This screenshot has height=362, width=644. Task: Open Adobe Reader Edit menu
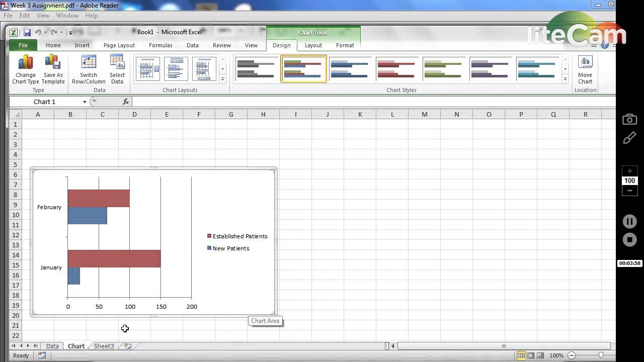click(25, 16)
